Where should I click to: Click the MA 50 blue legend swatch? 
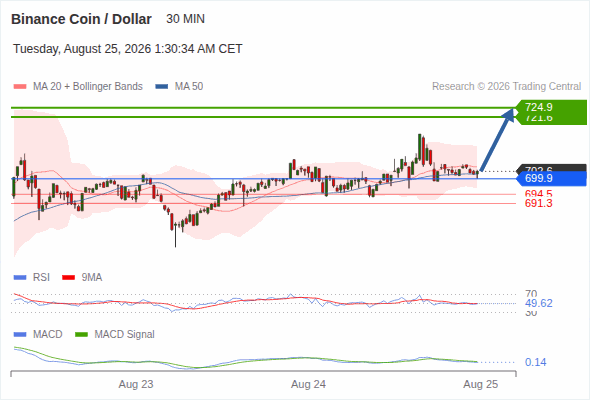tap(162, 87)
